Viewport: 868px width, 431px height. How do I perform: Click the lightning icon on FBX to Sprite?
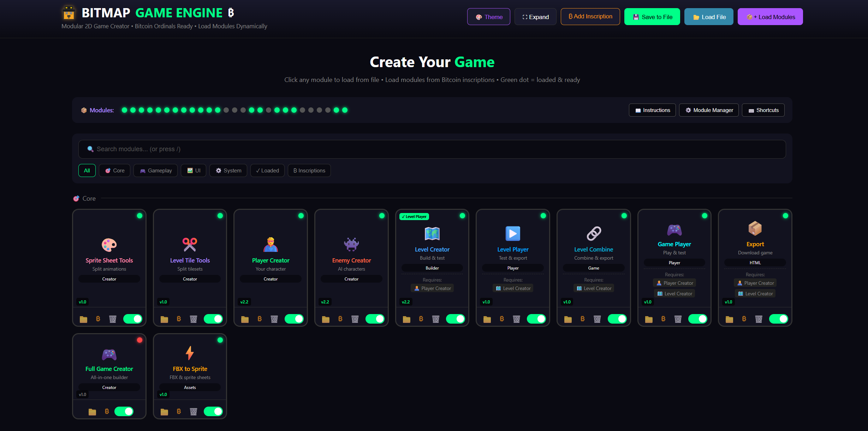[190, 353]
